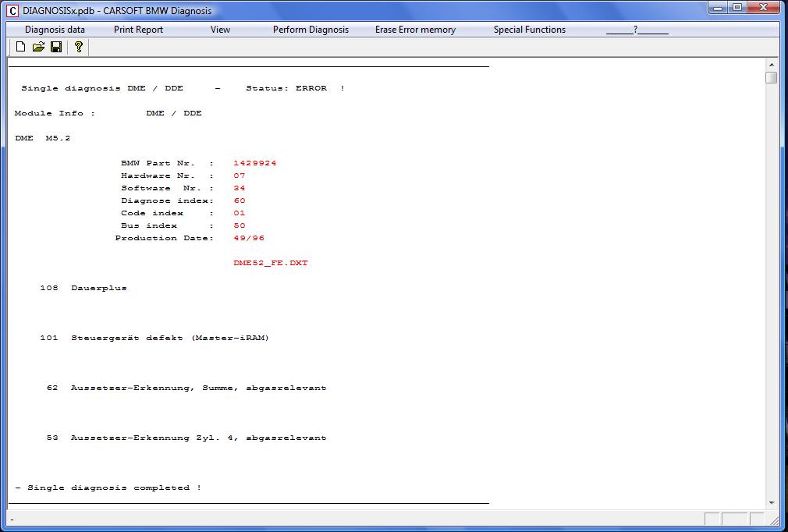
Task: Click the file name DME52_FE.DXT
Action: (271, 263)
